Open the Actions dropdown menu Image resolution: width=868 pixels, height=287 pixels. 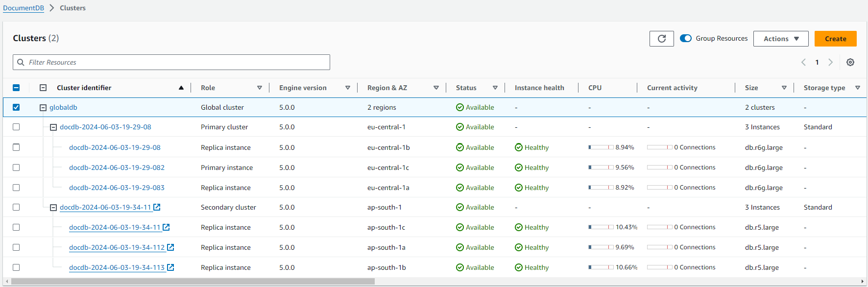tap(781, 39)
